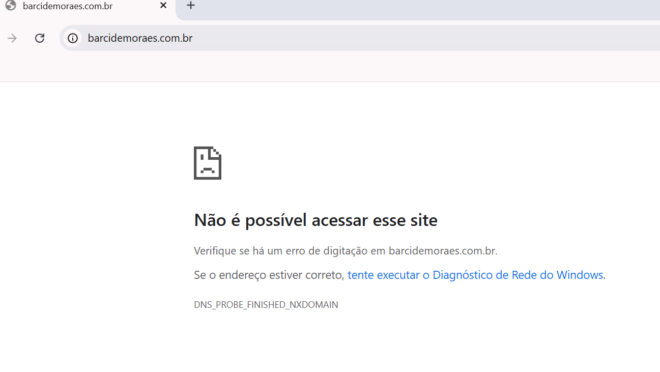The height and width of the screenshot is (372, 660).
Task: Run the Diagnóstico de Rede do Windows link
Action: [x=475, y=275]
